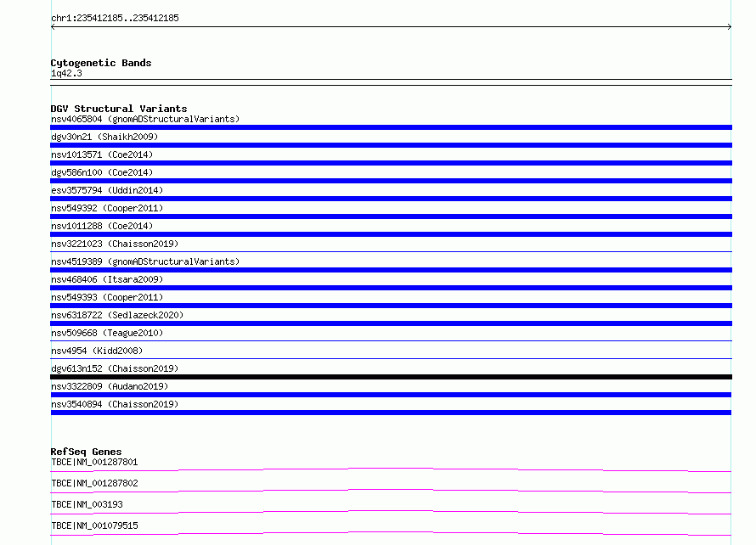
Task: Select the RefSeq Genes heading
Action: point(86,452)
